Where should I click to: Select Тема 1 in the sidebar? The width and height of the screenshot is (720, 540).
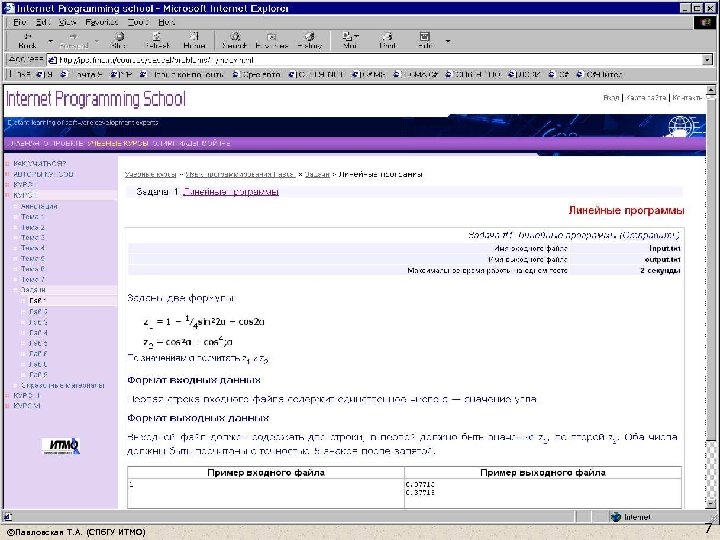[33, 217]
